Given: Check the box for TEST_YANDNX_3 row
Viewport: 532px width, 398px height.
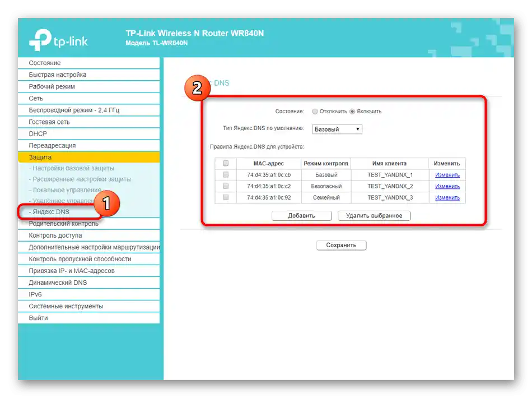Looking at the screenshot, I should pyautogui.click(x=226, y=197).
